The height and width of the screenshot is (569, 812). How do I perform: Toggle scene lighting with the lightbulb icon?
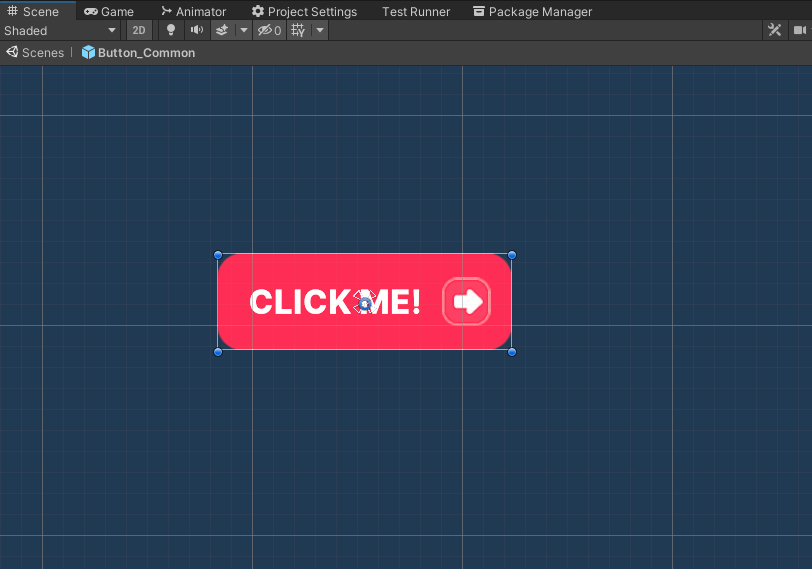tap(171, 31)
